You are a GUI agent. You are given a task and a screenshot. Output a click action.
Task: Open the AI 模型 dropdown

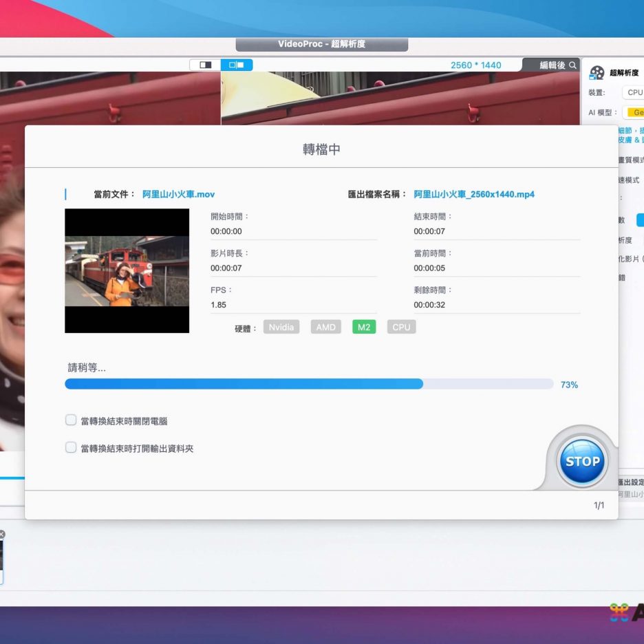[634, 112]
